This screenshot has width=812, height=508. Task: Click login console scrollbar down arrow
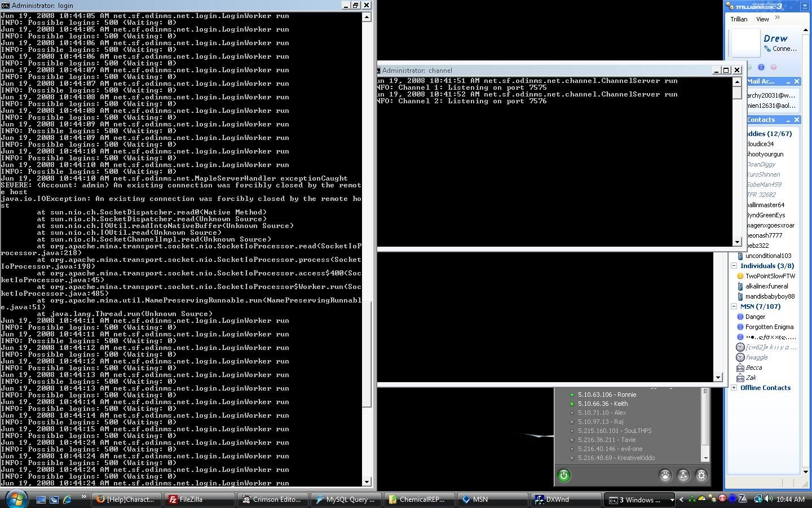(x=367, y=481)
